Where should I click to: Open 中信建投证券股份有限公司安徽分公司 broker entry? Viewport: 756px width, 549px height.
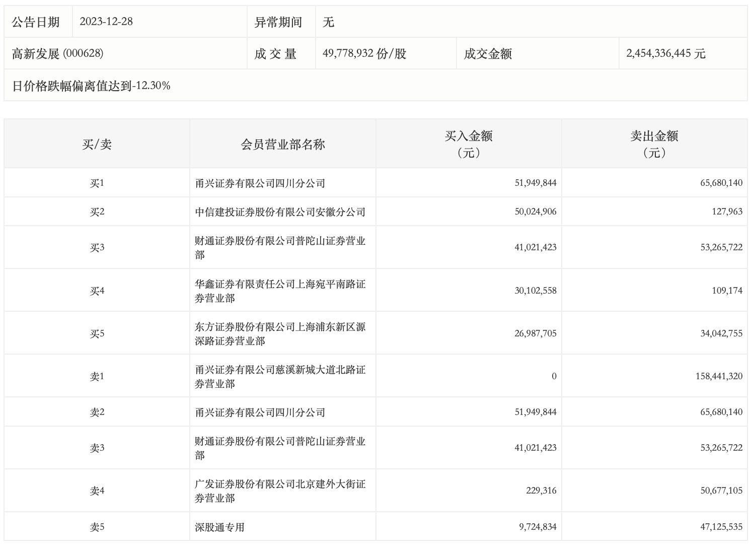(280, 212)
